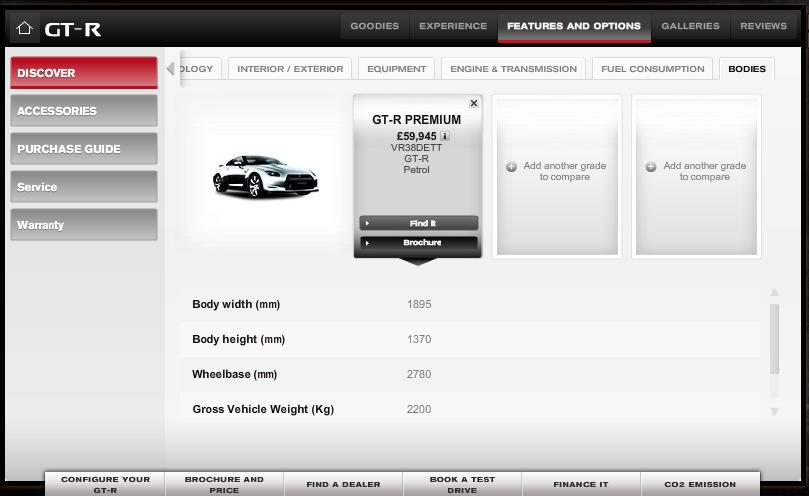Click the value 2200
The width and height of the screenshot is (809, 496).
[x=419, y=409]
